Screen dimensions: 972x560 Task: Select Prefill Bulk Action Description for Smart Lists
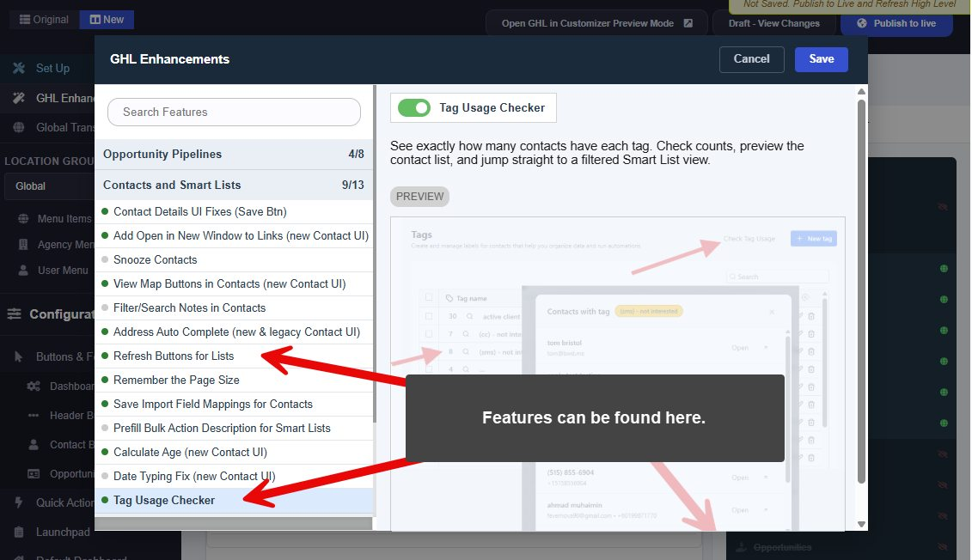point(234,428)
